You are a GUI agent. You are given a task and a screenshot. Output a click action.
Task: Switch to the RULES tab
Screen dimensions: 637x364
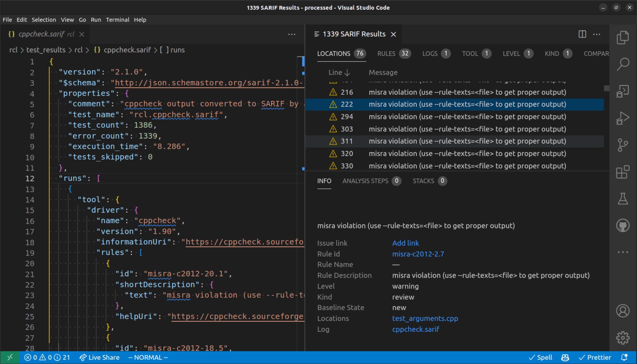(x=394, y=54)
